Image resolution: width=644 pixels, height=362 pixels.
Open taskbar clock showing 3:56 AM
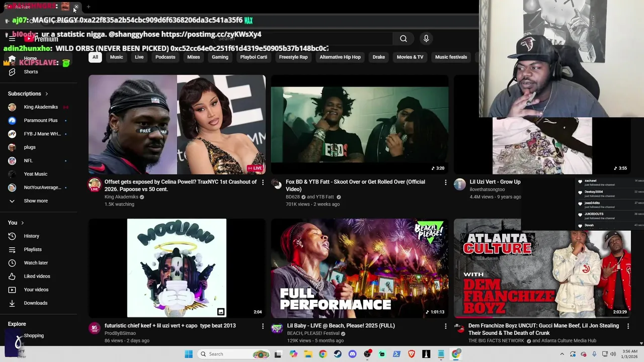coord(630,354)
